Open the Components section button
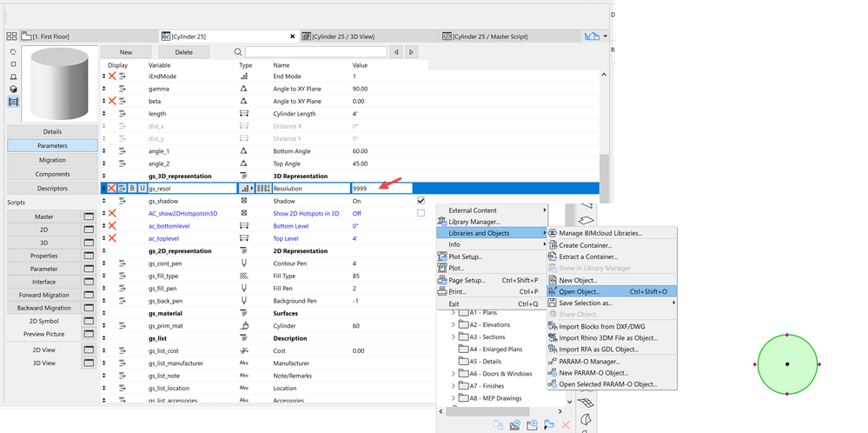Screen dimensions: 868x433 [52, 174]
